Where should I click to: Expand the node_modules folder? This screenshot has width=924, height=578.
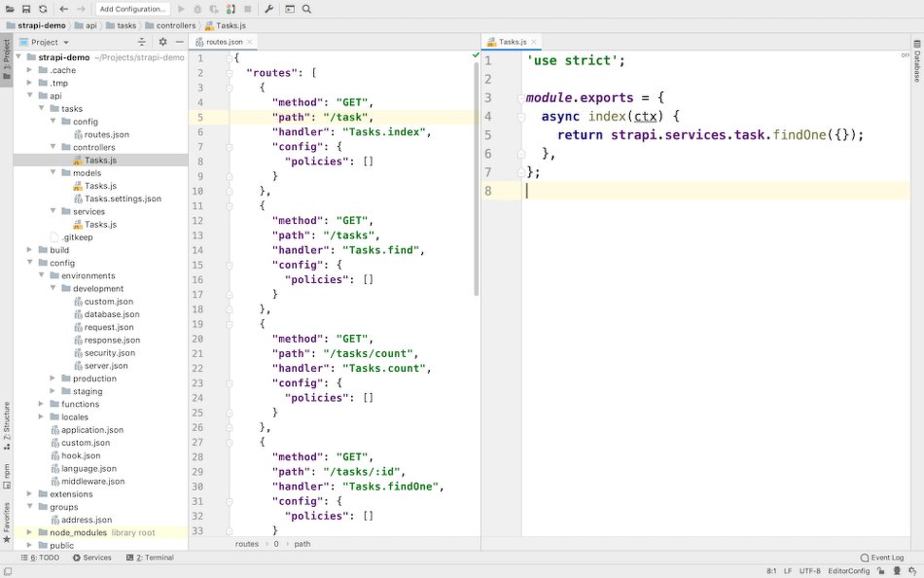(x=29, y=532)
